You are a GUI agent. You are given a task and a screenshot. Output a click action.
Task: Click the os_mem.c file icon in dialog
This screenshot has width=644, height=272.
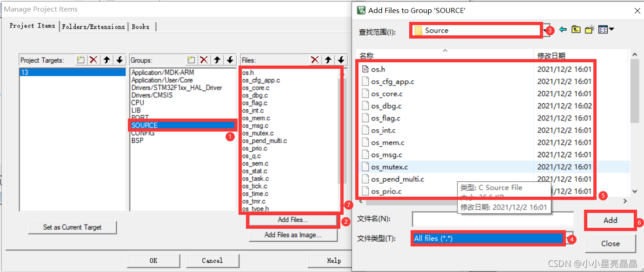coord(365,142)
